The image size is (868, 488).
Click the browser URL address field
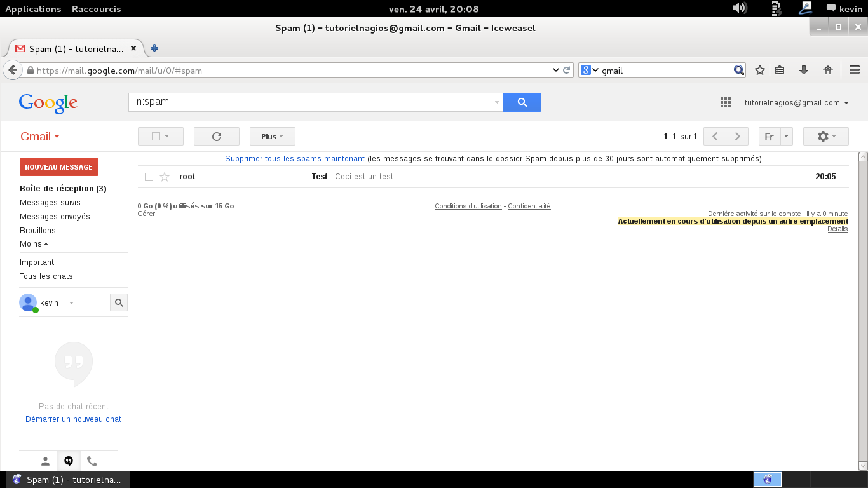(292, 70)
